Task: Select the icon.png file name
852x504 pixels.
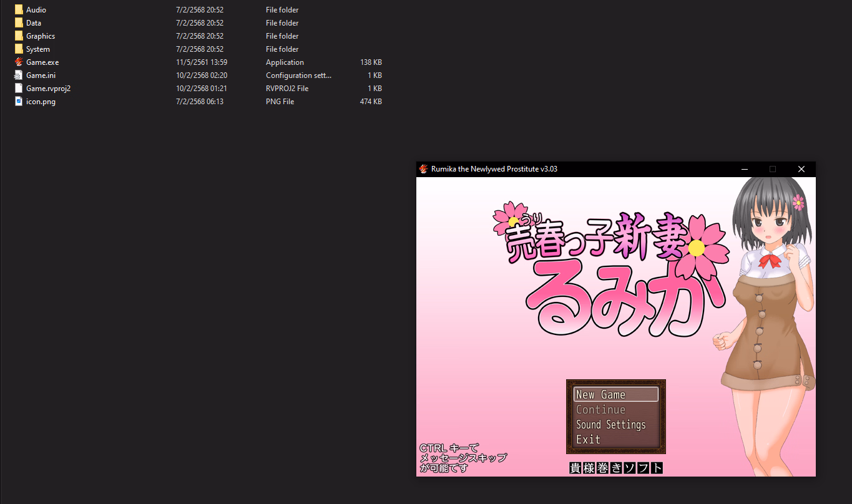Action: (x=41, y=102)
